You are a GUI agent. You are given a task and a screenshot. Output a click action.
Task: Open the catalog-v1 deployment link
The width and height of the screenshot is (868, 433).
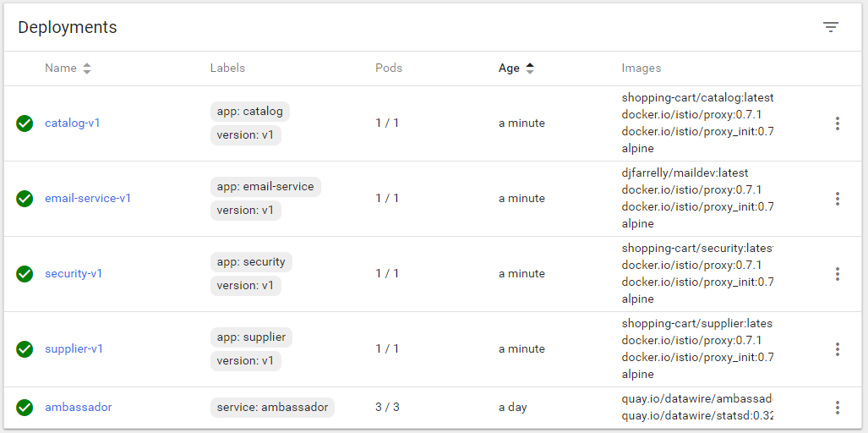73,123
